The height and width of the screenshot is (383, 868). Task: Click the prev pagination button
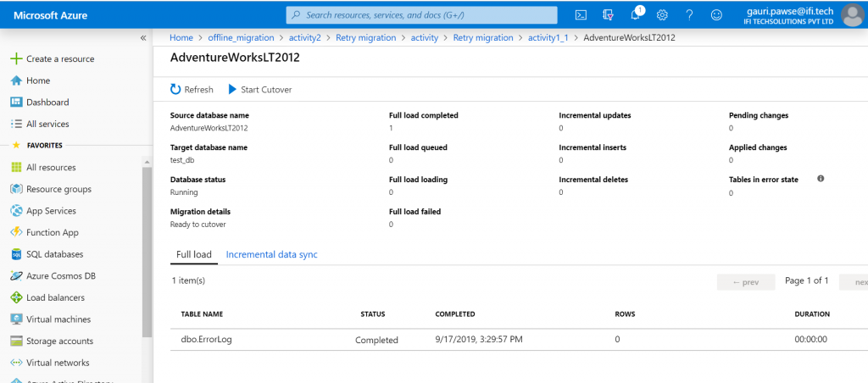[x=746, y=281]
